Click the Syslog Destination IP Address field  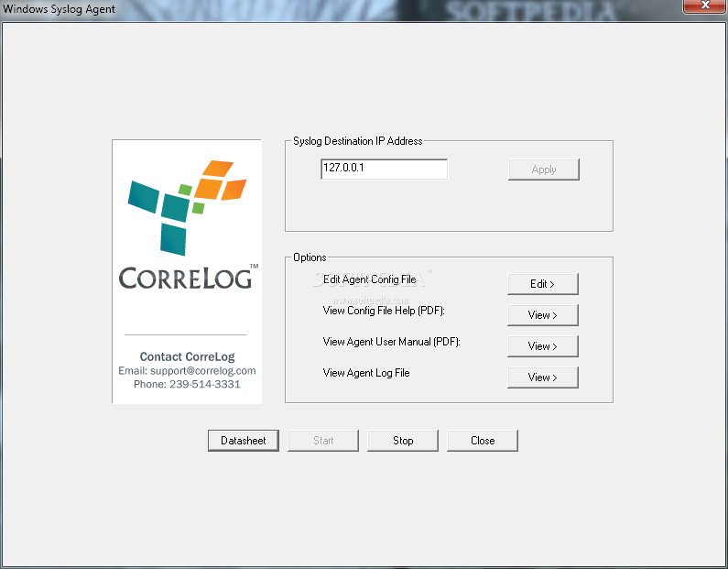pyautogui.click(x=384, y=170)
